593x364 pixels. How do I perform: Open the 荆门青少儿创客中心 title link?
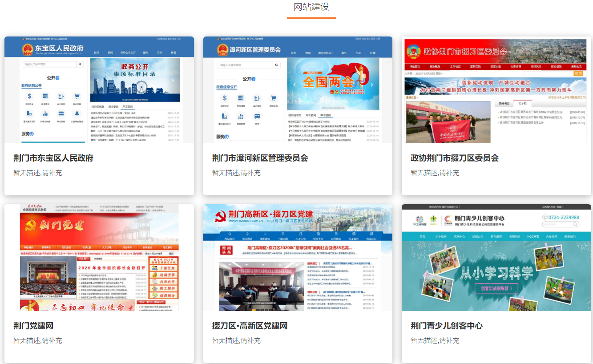pyautogui.click(x=446, y=326)
